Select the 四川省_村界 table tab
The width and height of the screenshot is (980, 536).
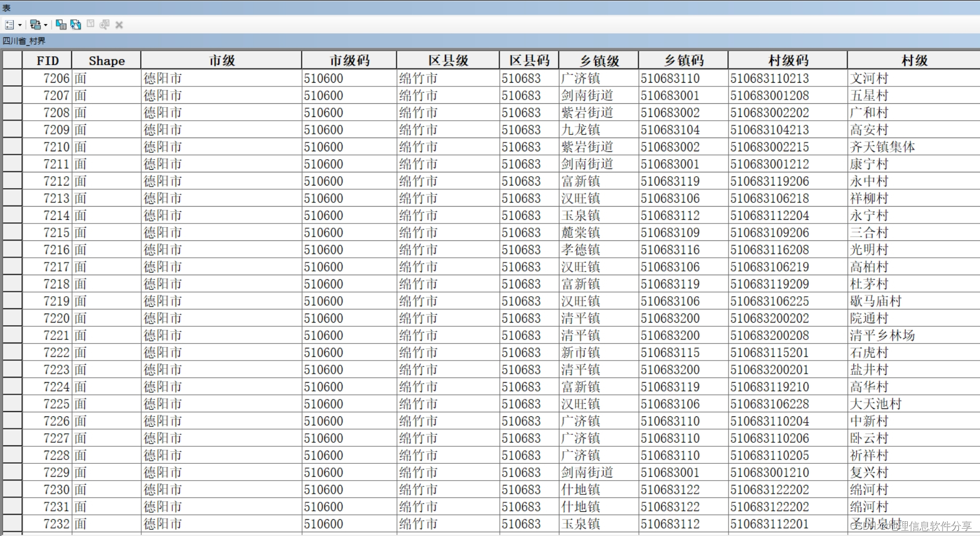coord(24,41)
